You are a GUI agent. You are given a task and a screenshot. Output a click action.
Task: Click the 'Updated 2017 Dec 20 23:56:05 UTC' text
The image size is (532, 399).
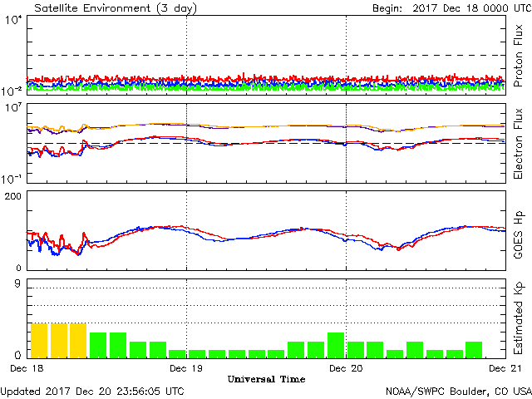92,392
